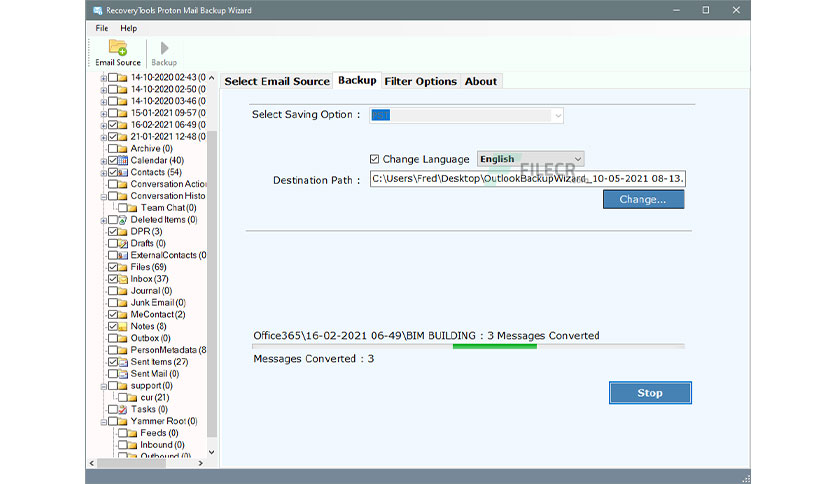Collapse the Conversation History tree node
836x484 pixels.
pos(103,197)
